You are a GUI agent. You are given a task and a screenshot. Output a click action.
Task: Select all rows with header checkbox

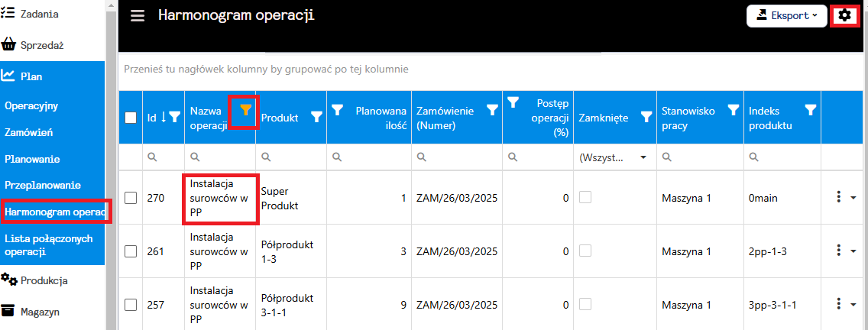point(131,118)
